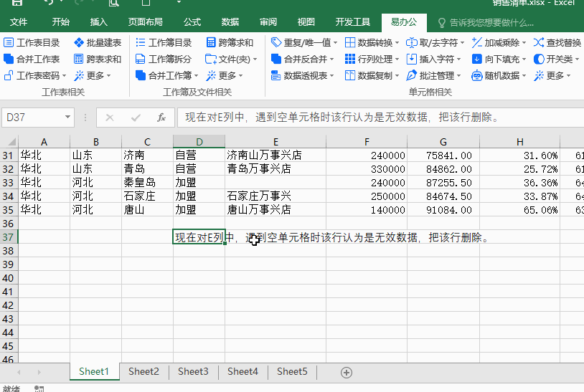Image resolution: width=584 pixels, height=392 pixels.
Task: Click the 合并反合并 icon
Action: 276,59
